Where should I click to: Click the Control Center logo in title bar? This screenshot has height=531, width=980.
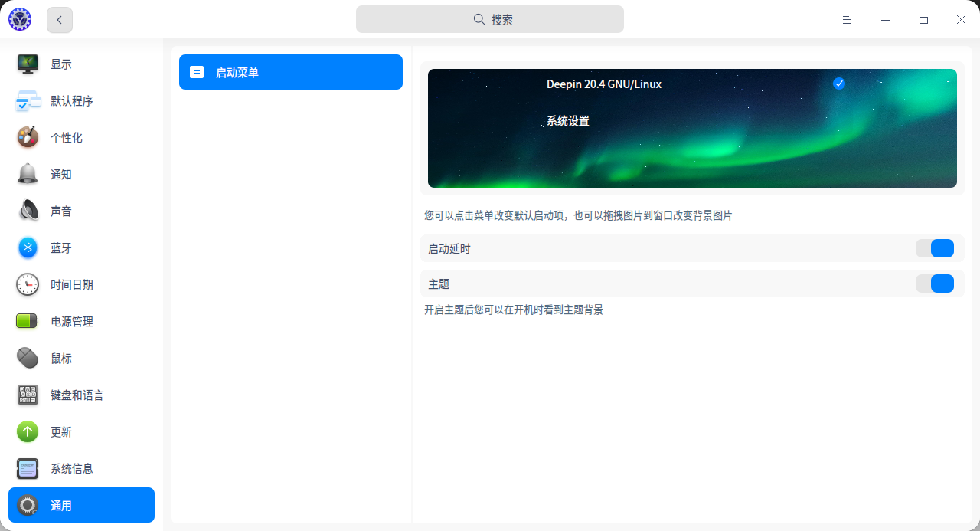pos(20,20)
